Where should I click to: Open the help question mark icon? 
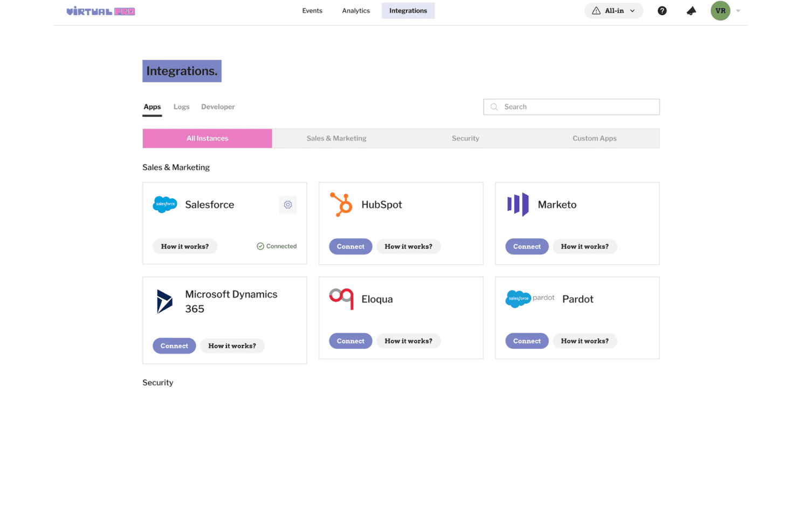pyautogui.click(x=662, y=11)
